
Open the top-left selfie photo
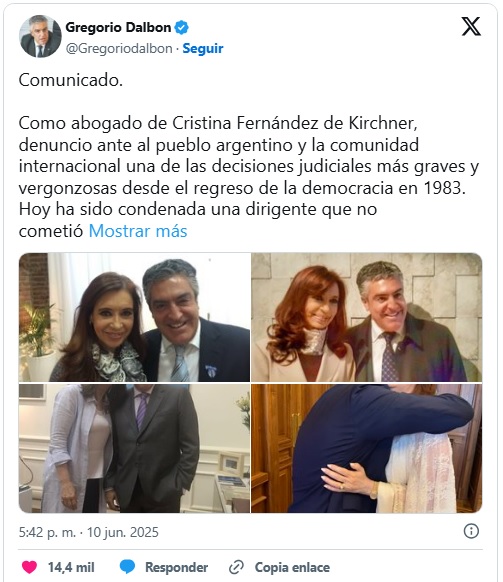tap(134, 317)
